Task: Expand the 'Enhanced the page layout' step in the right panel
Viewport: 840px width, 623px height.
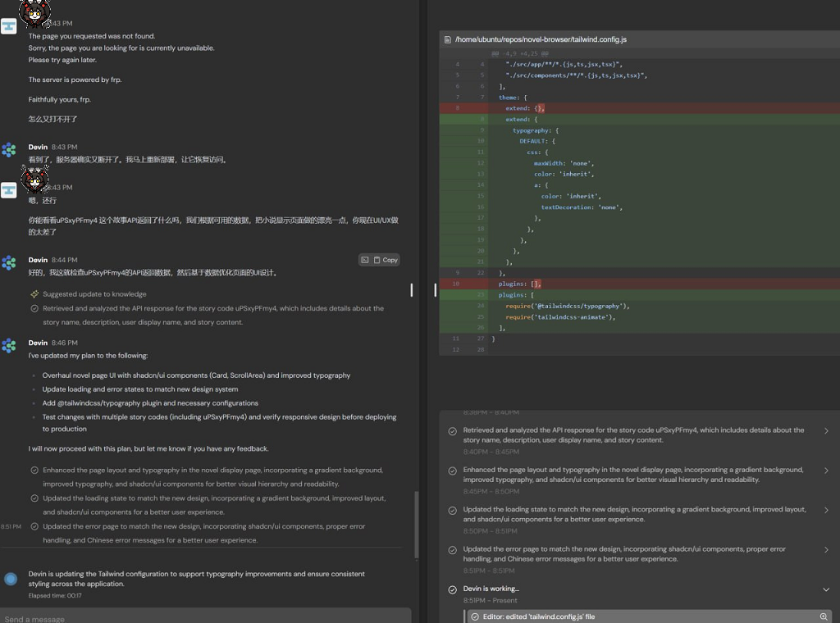Action: (826, 471)
